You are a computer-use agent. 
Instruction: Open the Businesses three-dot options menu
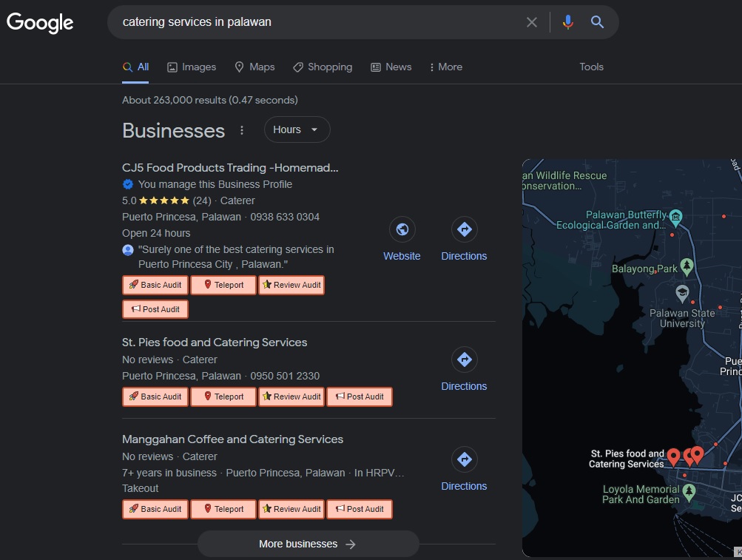242,130
